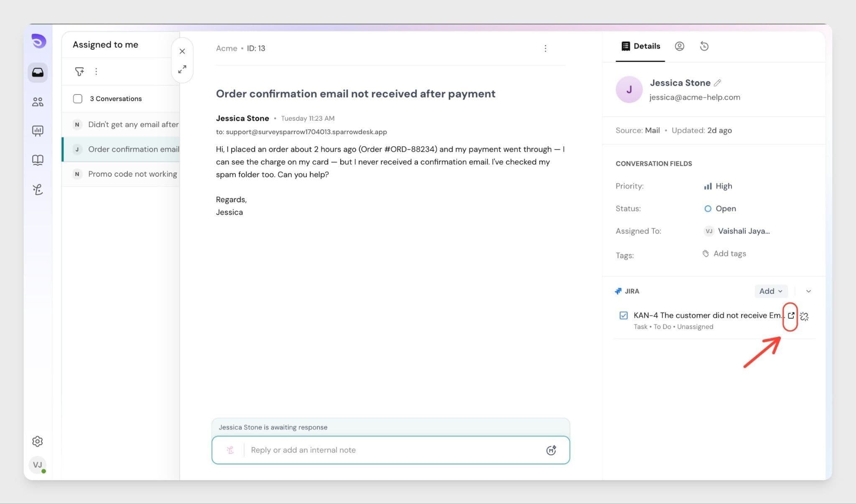Open the contacts icon in sidebar
Screen dimensions: 856x504
[x=38, y=102]
